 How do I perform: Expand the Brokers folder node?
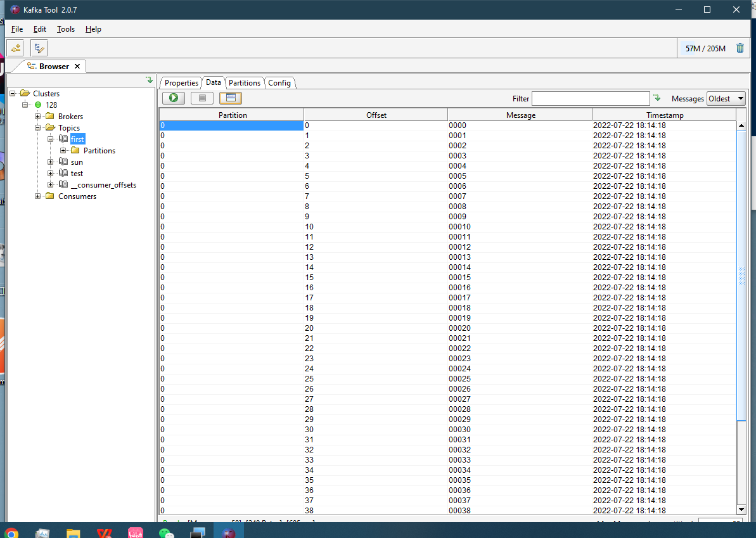(38, 117)
